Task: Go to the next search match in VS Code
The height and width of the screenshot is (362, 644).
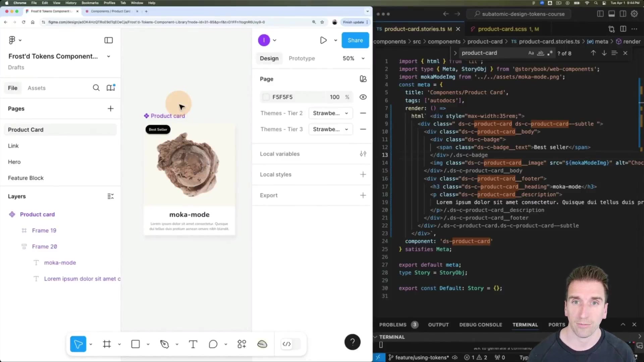Action: [x=604, y=53]
